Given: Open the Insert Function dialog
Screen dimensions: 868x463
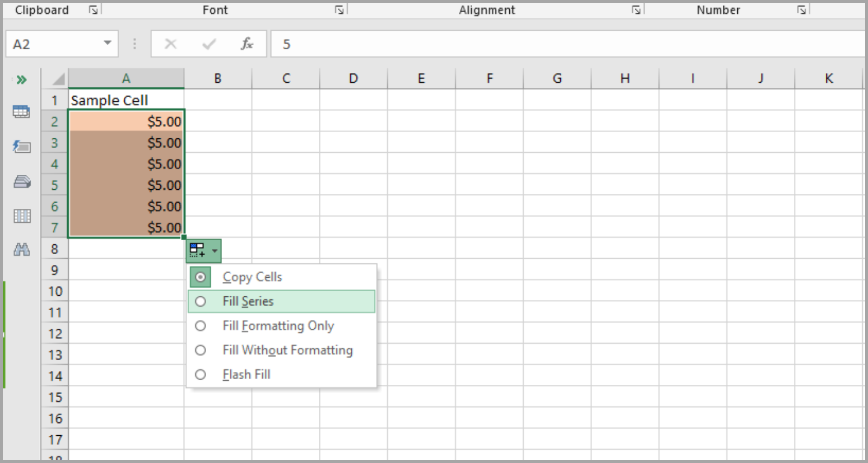Looking at the screenshot, I should pos(247,43).
